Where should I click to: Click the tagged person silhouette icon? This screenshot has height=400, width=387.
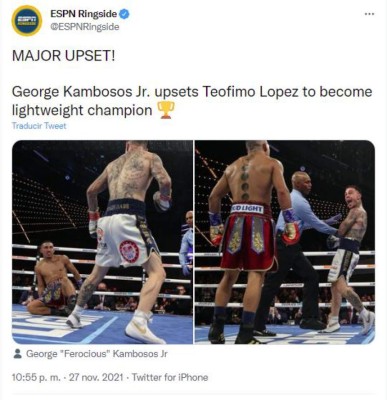click(x=18, y=354)
